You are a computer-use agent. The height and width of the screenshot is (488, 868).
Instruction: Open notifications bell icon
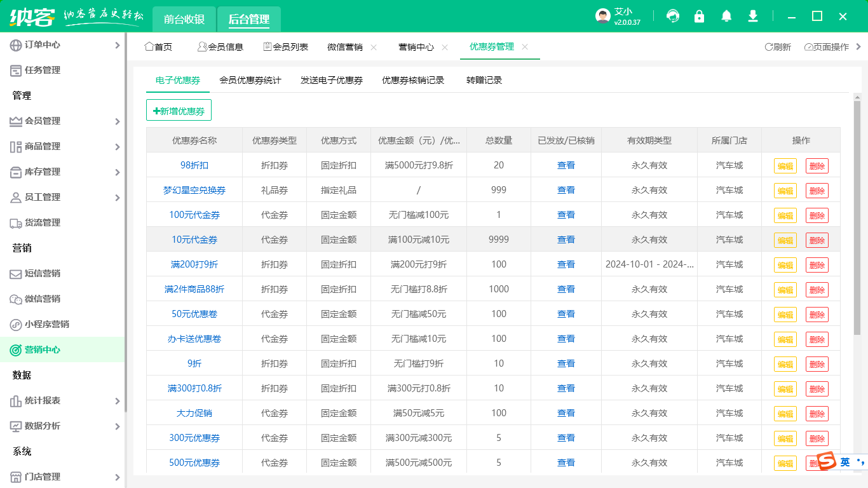tap(726, 17)
